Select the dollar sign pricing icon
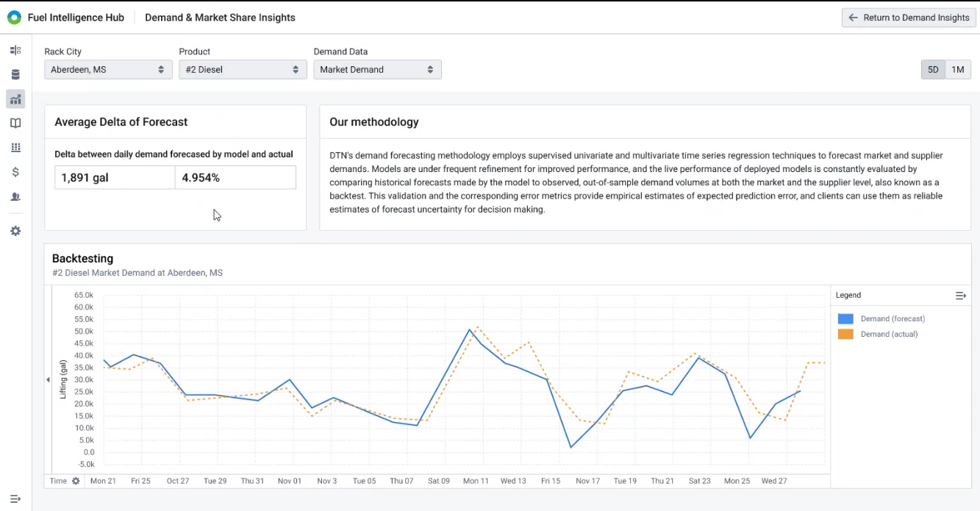 (x=15, y=172)
